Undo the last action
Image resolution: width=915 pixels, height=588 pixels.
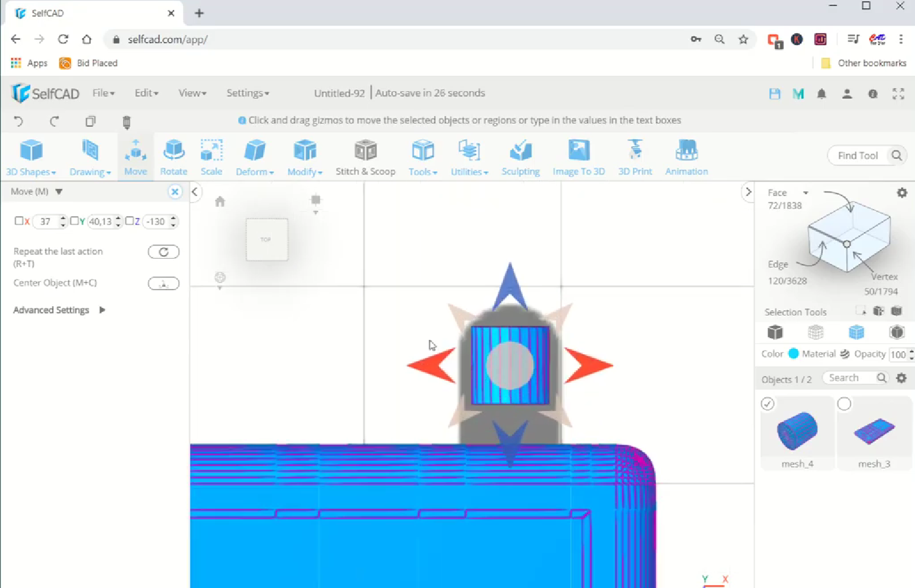(18, 121)
